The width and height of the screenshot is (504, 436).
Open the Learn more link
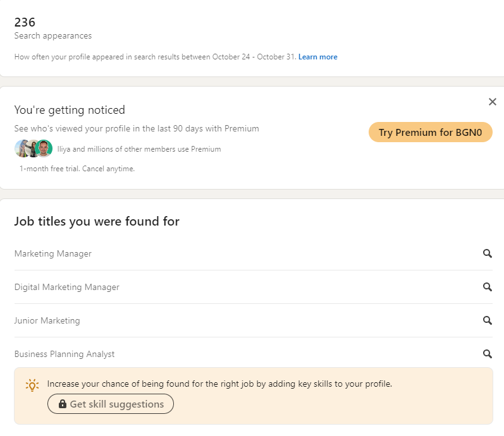(317, 57)
